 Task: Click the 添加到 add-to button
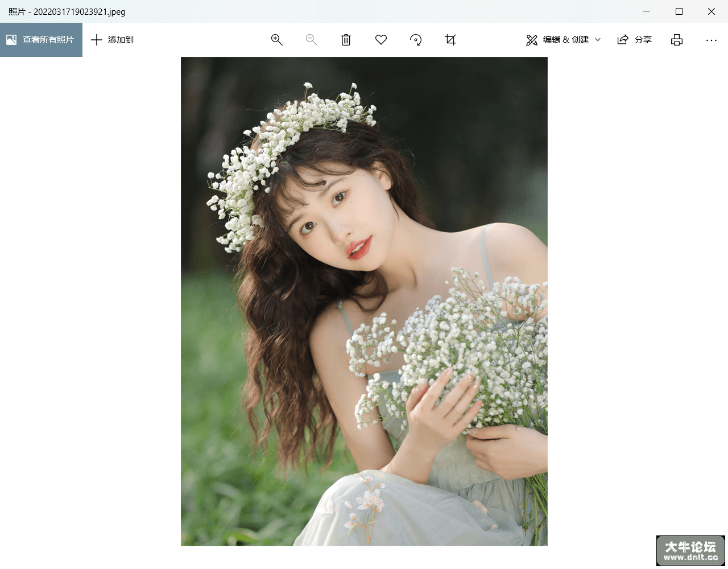coord(113,40)
